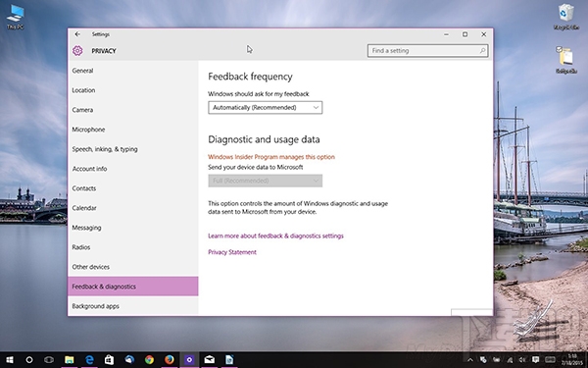Viewport: 588px width, 368px height.
Task: Launch Google Chrome from the taskbar
Action: (149, 360)
